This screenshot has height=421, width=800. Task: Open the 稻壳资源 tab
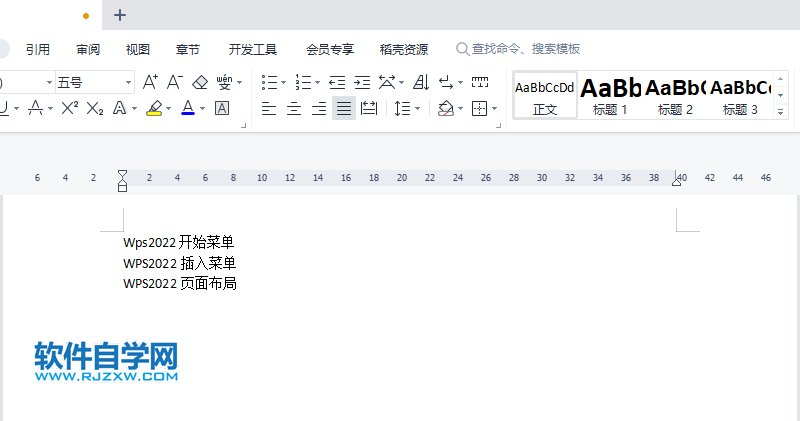tap(404, 49)
